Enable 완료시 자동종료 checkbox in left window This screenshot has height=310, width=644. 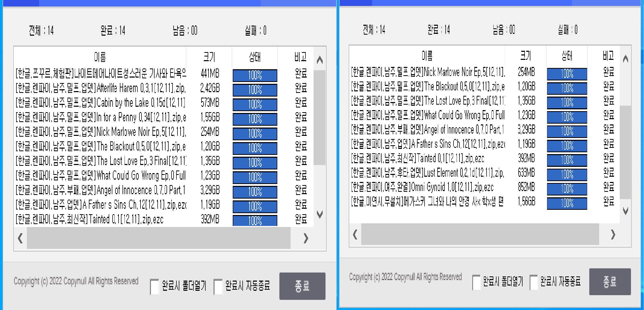pyautogui.click(x=218, y=287)
